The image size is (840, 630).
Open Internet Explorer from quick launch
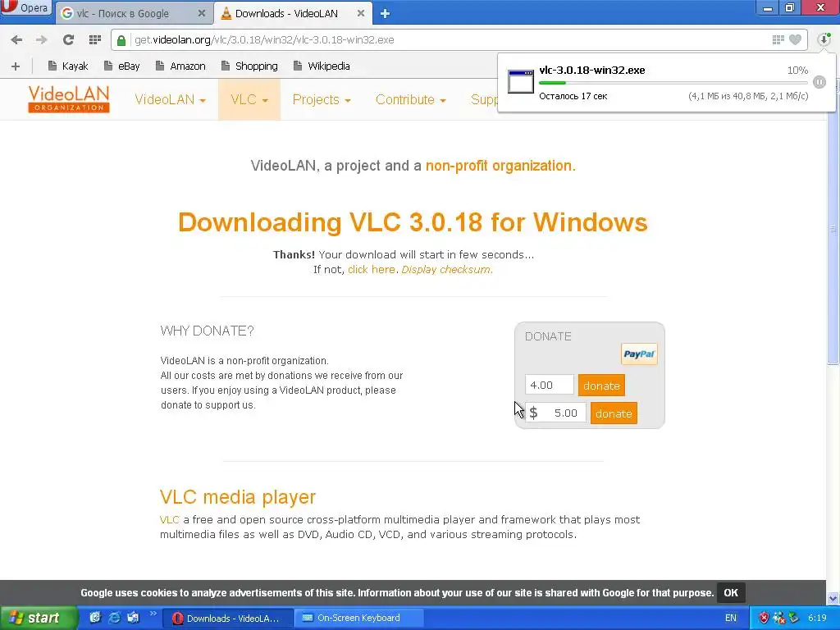[x=114, y=618]
